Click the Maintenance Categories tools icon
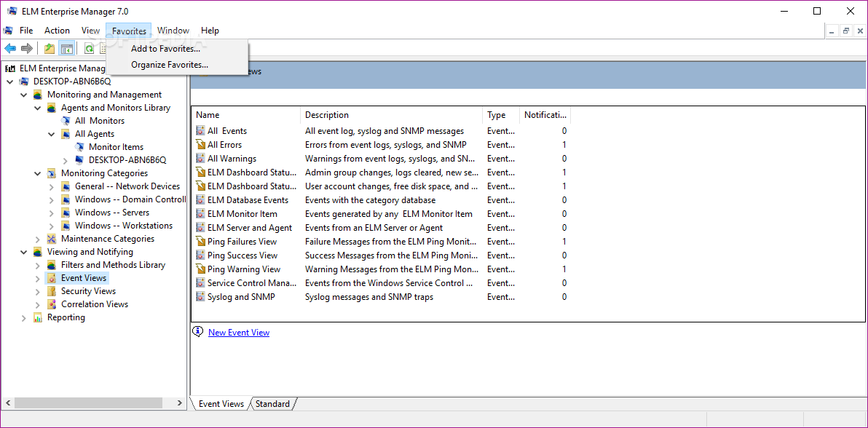 (x=52, y=239)
